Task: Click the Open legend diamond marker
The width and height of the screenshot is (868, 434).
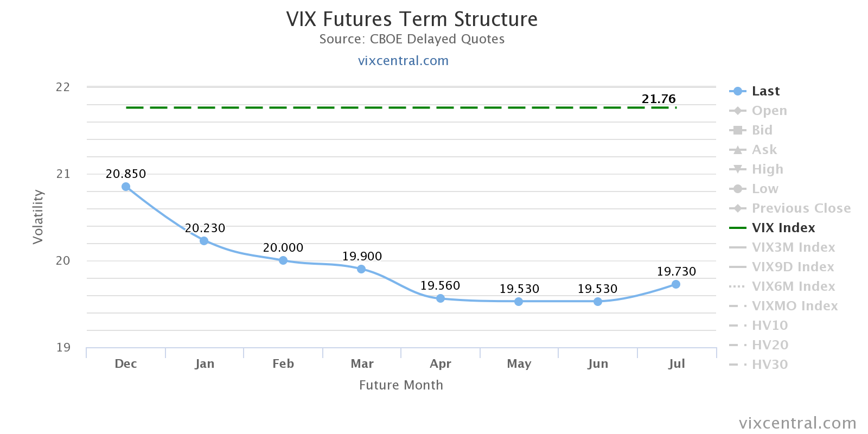Action: 737,111
